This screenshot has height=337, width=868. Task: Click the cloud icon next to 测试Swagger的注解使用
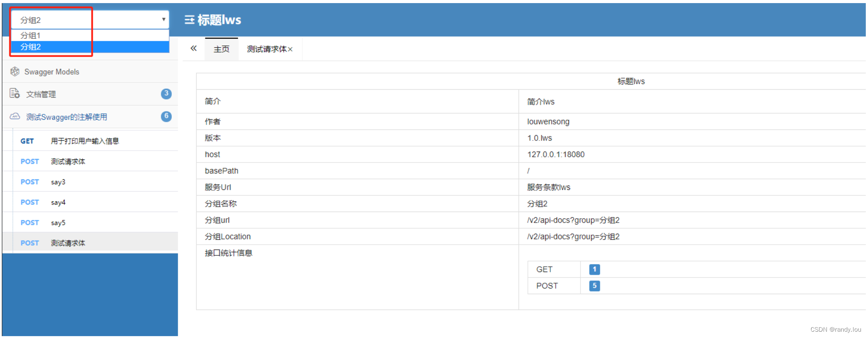click(x=15, y=116)
